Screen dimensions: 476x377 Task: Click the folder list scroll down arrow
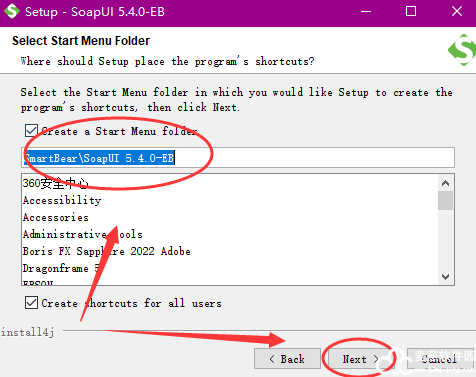click(445, 276)
